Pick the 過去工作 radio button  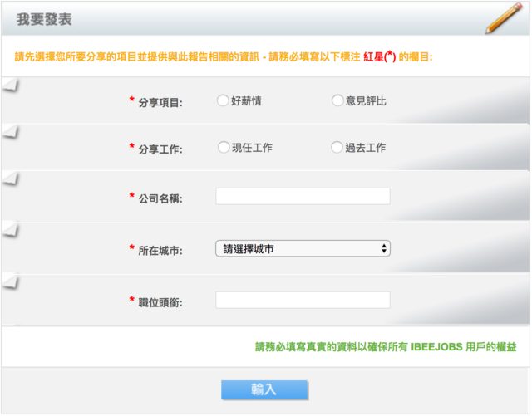(x=337, y=148)
